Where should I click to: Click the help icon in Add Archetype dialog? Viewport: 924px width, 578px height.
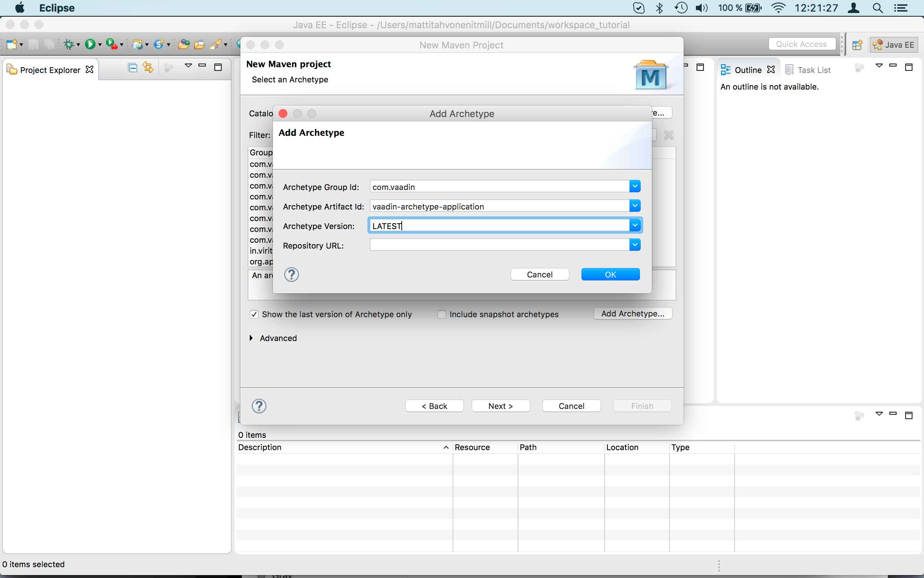pos(291,275)
